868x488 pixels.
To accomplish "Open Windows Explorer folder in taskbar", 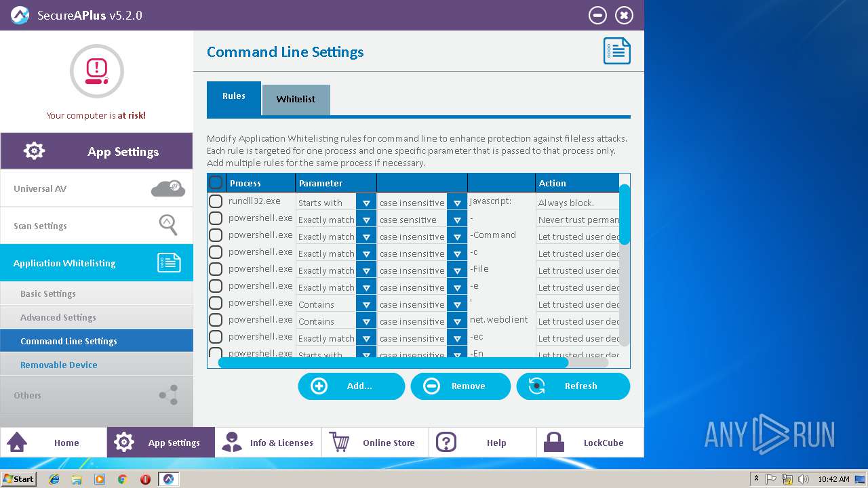I will (x=77, y=479).
